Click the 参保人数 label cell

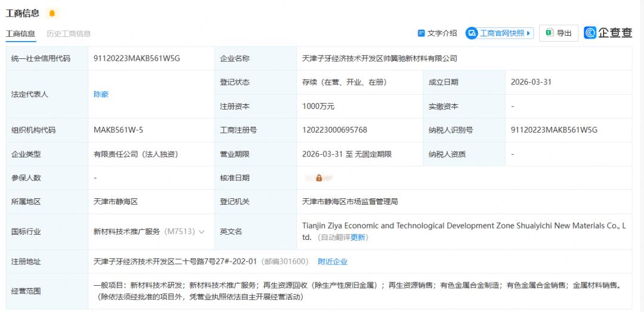[x=47, y=178]
